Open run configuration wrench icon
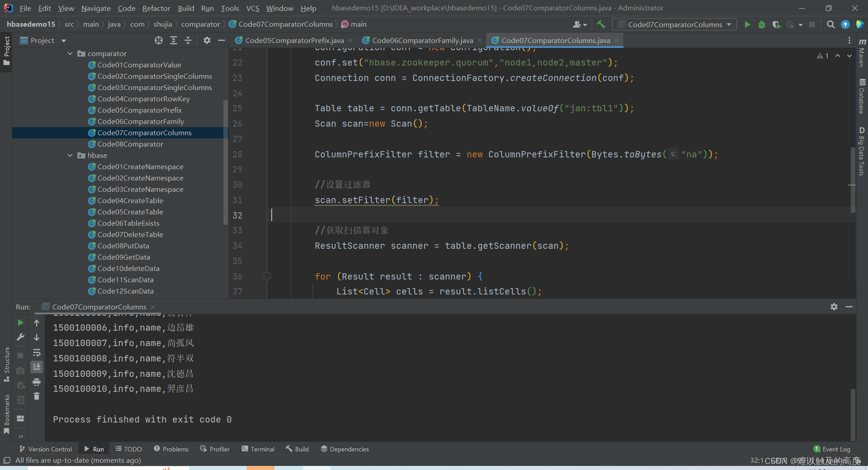 pos(20,337)
